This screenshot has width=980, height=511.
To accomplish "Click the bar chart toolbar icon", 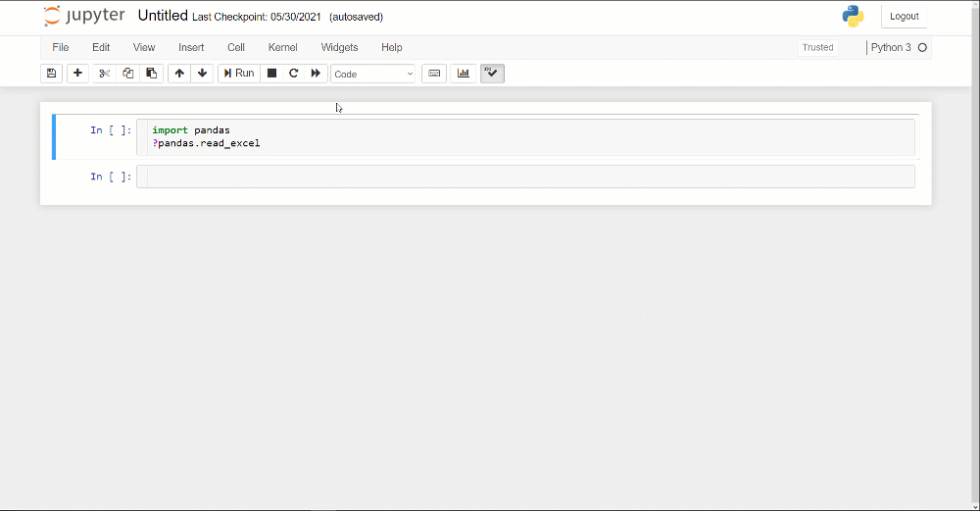I will (464, 74).
